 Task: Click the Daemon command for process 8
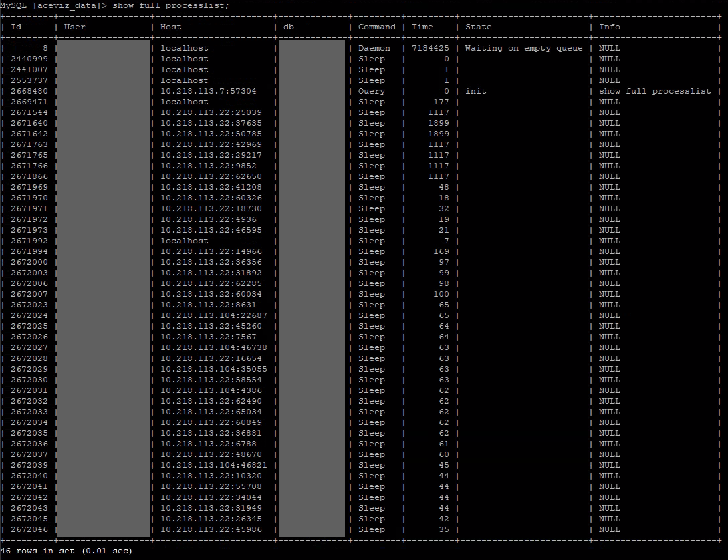pos(374,48)
